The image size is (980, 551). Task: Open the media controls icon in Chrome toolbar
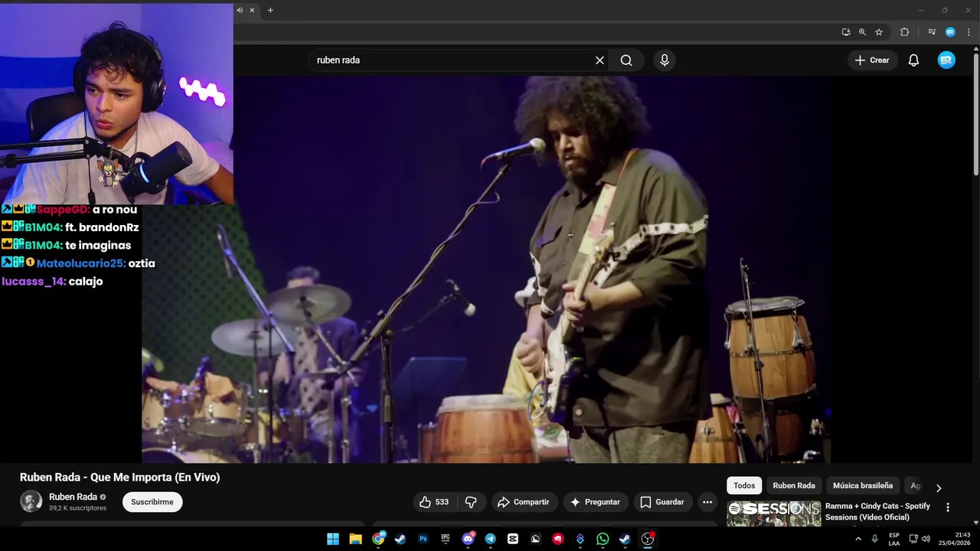(x=932, y=32)
